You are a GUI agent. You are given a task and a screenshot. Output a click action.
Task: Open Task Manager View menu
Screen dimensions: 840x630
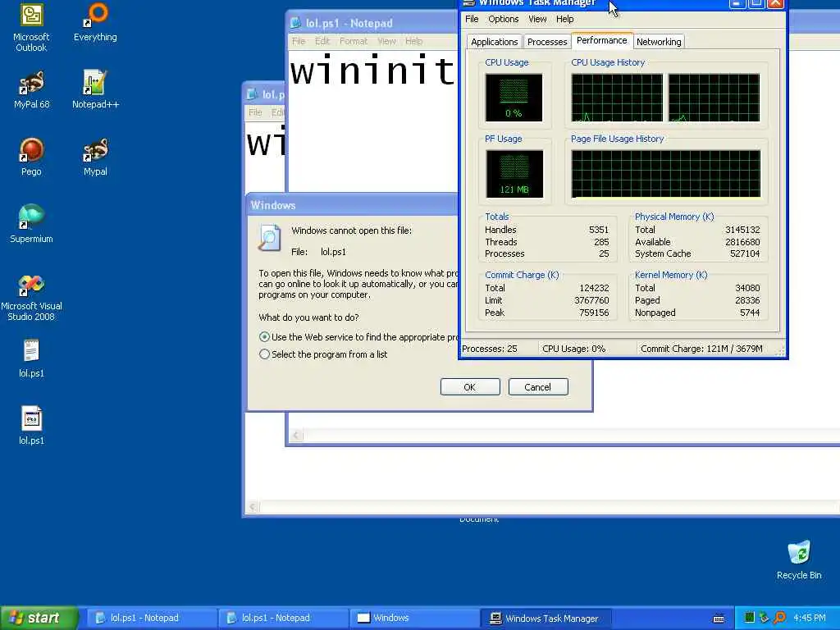537,19
